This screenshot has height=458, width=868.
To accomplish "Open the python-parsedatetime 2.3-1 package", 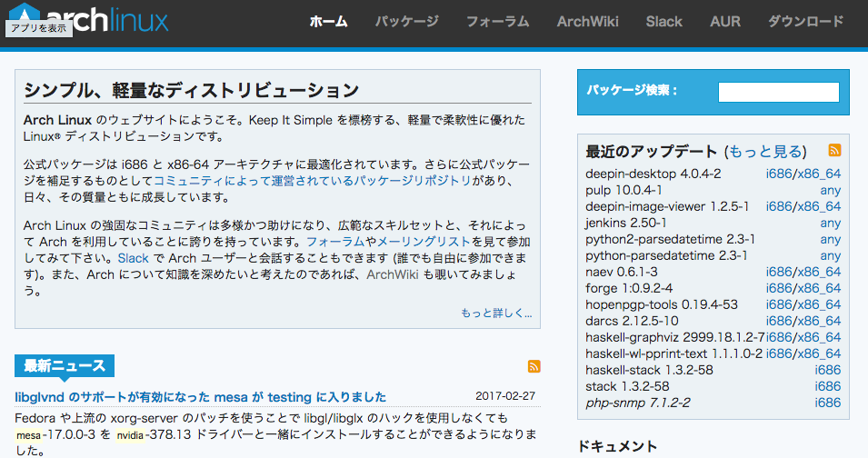I will coord(666,255).
